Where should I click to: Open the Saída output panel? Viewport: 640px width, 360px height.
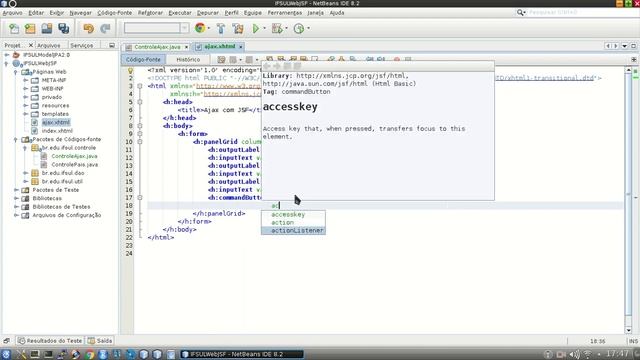(100, 341)
